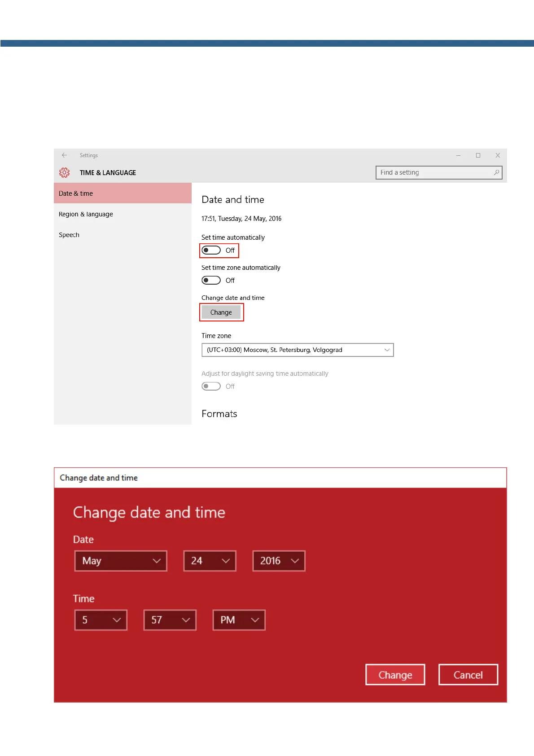The image size is (534, 756).
Task: Click Cancel in Change date dialog
Action: (468, 675)
